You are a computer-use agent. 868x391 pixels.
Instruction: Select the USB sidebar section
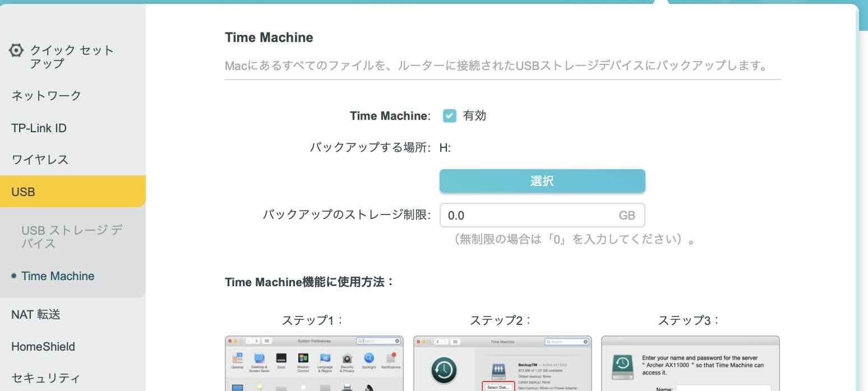coord(73,192)
